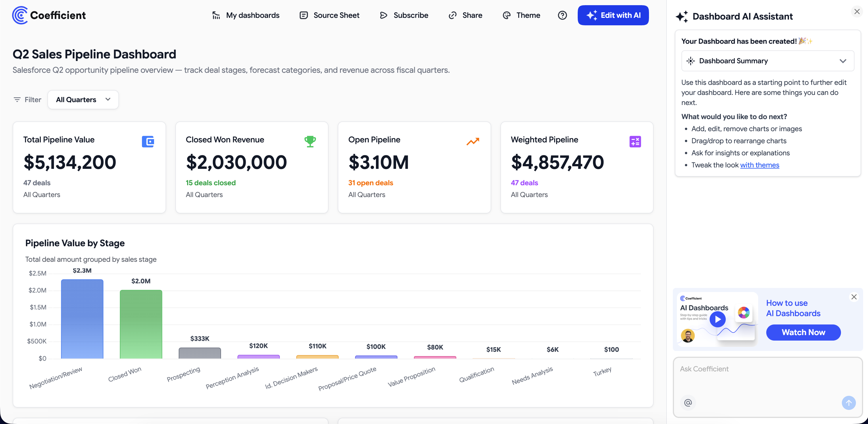Click the 'Drag/drop to rearrange charts' bullet

pyautogui.click(x=739, y=141)
